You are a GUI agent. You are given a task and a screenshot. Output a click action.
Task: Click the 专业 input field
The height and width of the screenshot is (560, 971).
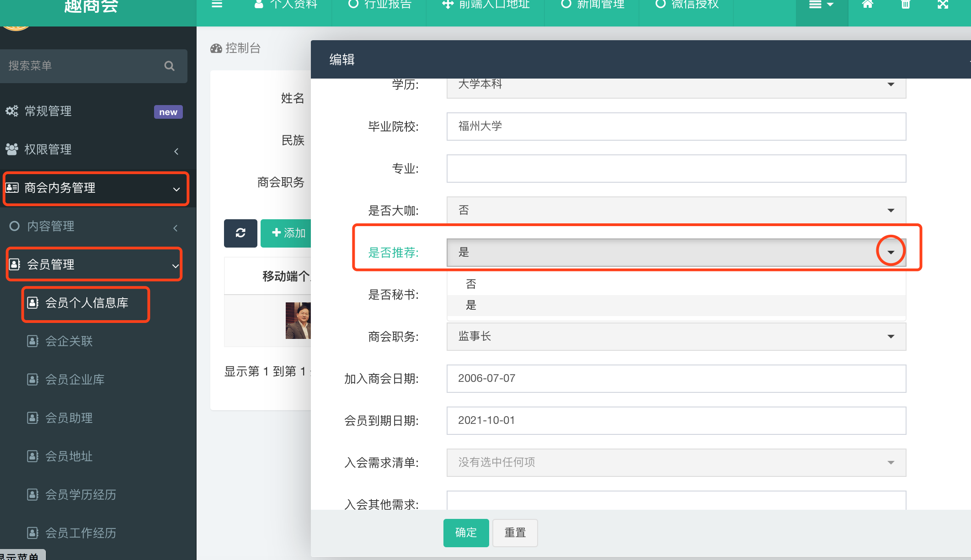coord(676,169)
